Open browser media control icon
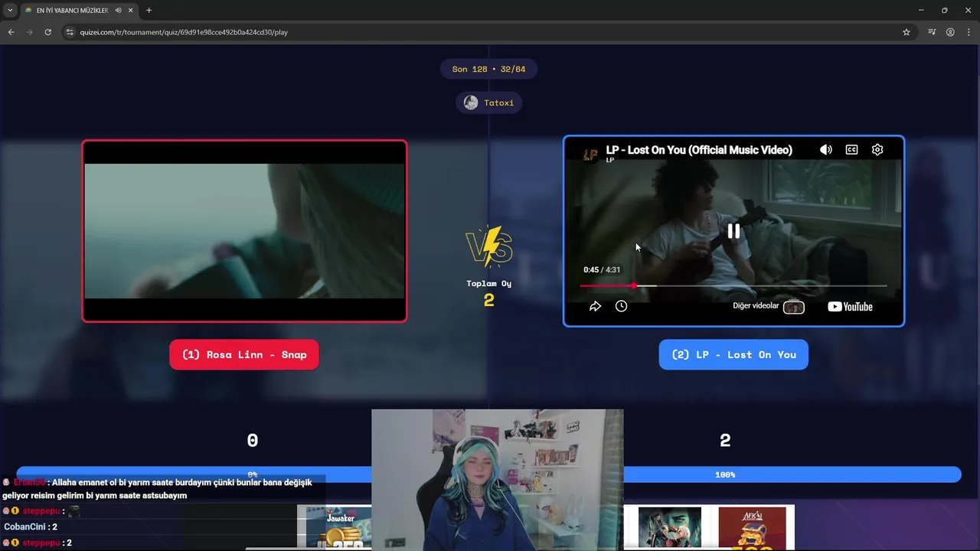This screenshot has height=551, width=980. pos(932,32)
